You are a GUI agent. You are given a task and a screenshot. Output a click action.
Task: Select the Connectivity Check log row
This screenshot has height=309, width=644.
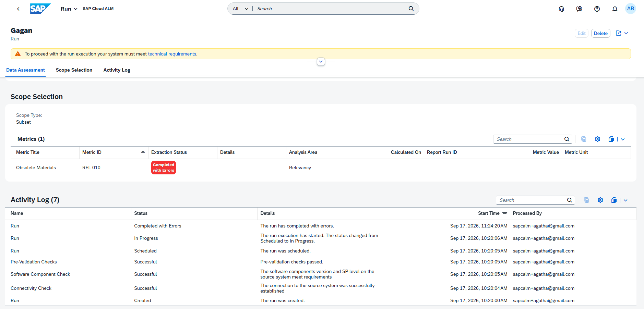point(321,288)
